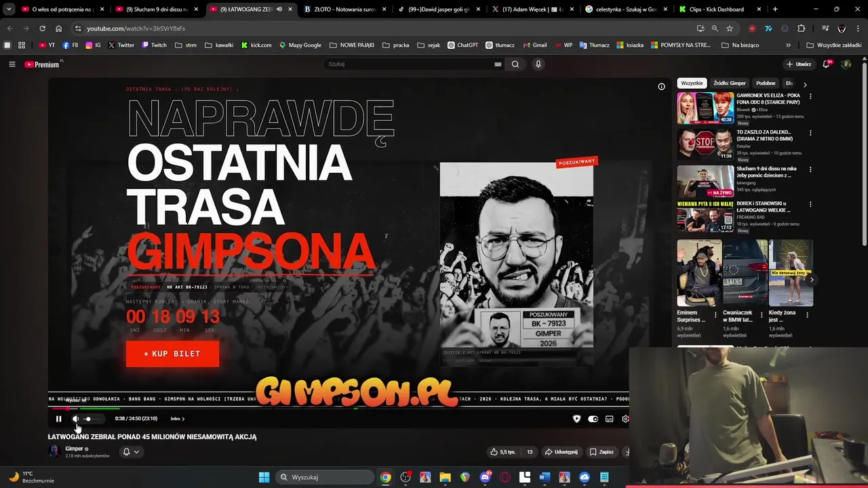Toggle subtitles in the video player
The image size is (868, 488).
[609, 419]
